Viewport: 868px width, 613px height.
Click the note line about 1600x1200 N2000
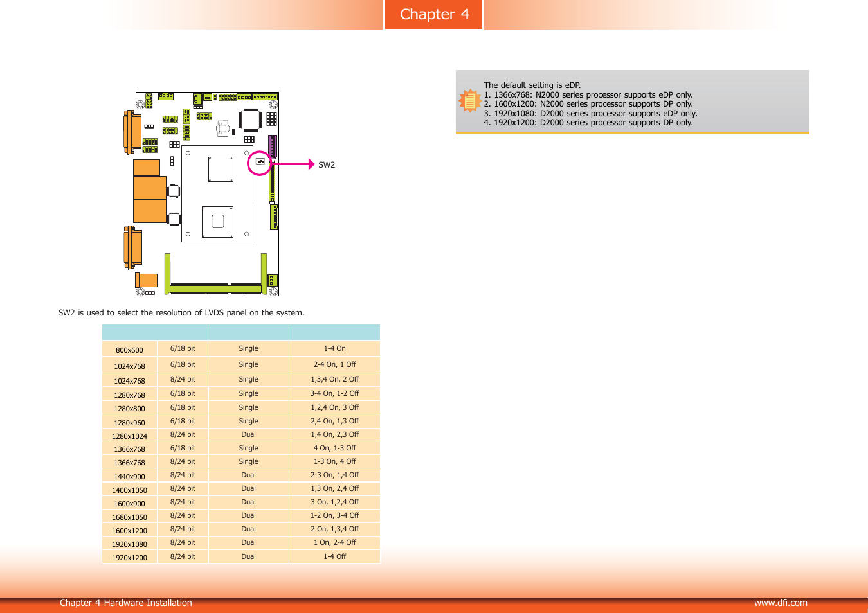pos(588,104)
